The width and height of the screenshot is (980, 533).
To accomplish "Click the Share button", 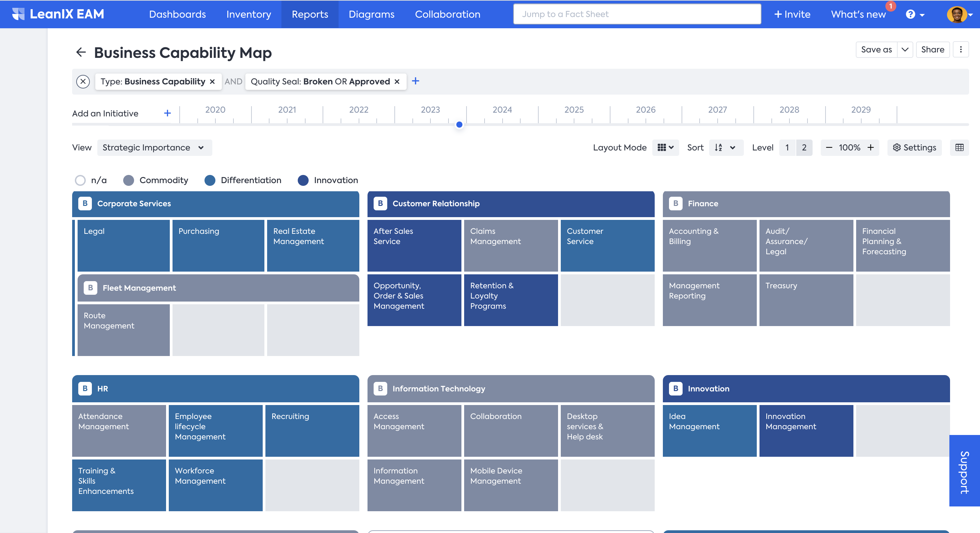I will pos(932,49).
